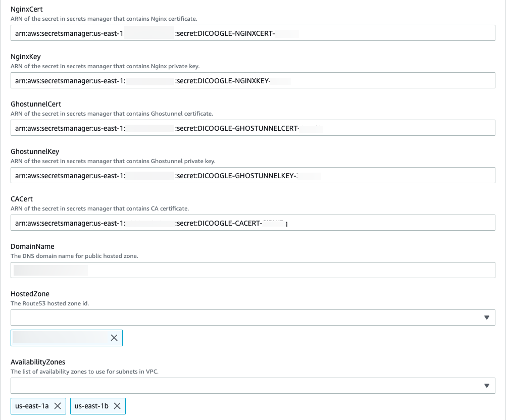Remove the us-east-1a availability zone tag
The image size is (506, 420).
58,406
